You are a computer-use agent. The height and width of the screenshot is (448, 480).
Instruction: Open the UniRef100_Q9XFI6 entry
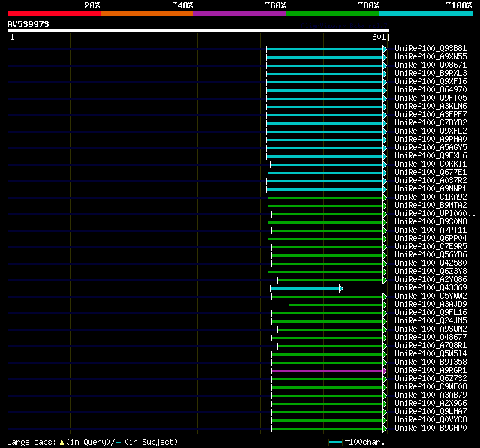pyautogui.click(x=430, y=82)
